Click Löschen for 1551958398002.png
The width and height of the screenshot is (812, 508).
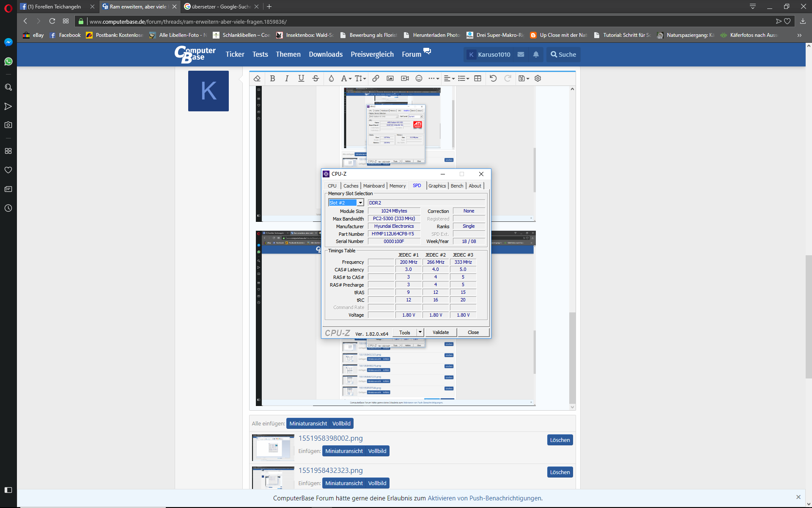(560, 440)
